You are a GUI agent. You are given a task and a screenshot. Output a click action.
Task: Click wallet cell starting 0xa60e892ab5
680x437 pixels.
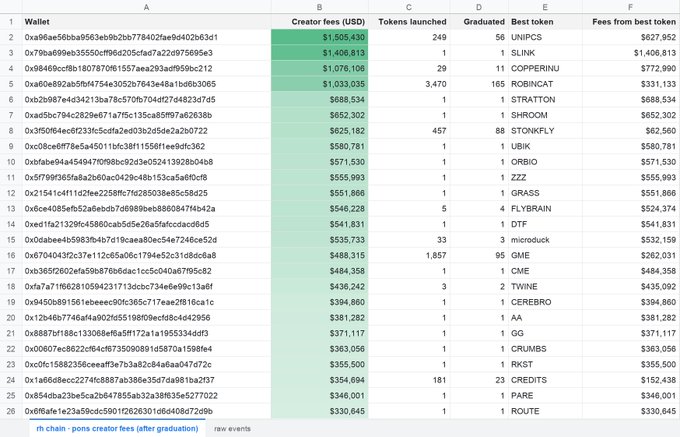[147, 84]
